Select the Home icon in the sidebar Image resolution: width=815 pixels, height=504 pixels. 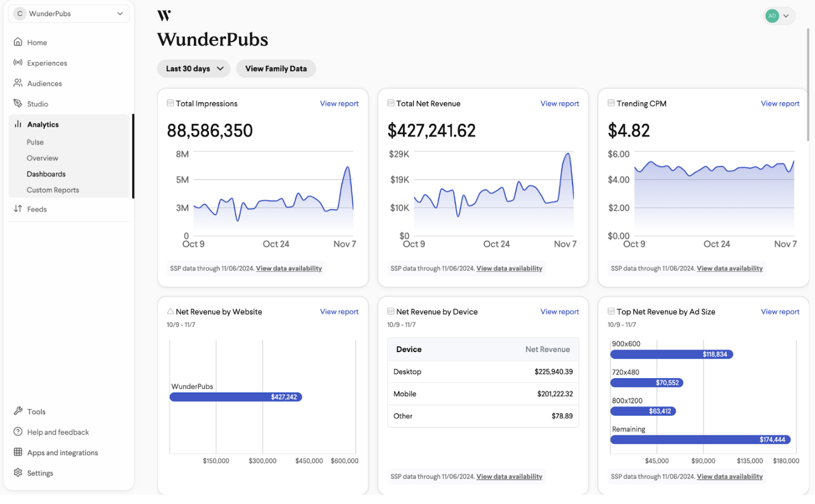point(19,42)
